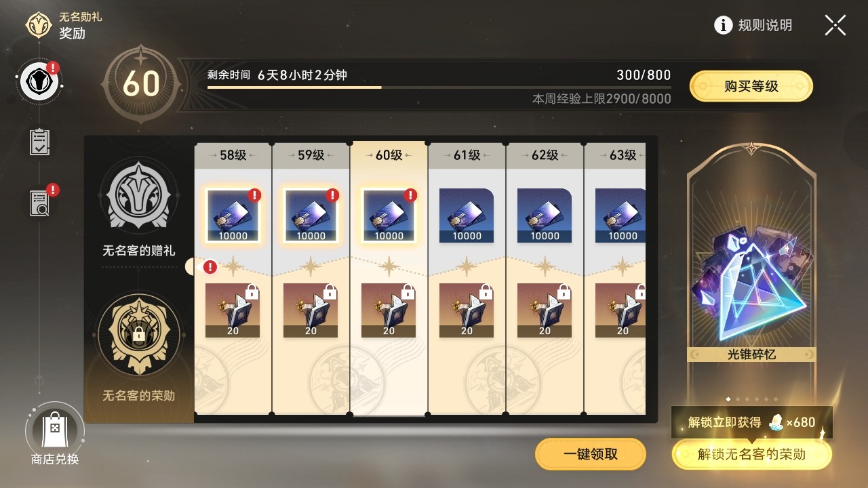The image size is (868, 488).
Task: Open the rewards tab in left sidebar
Action: pyautogui.click(x=39, y=81)
